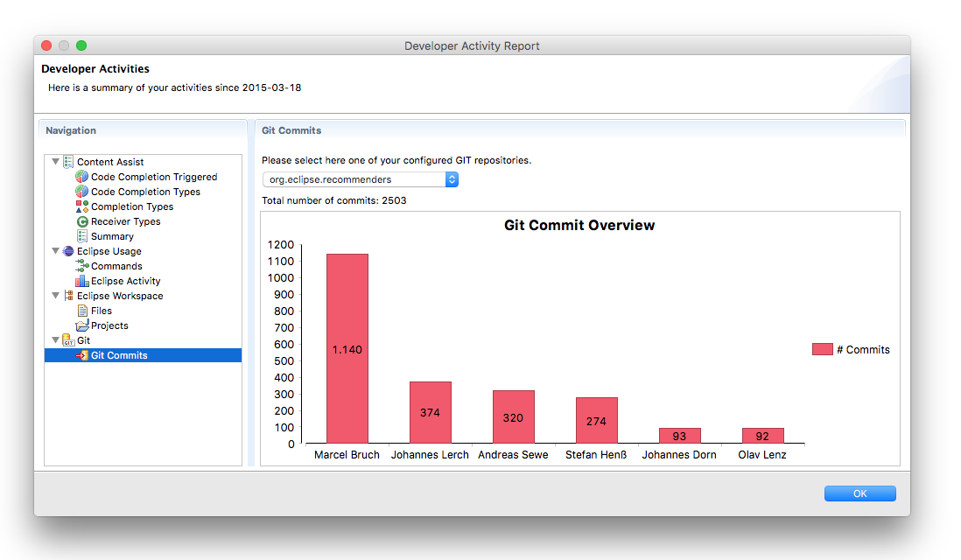Click the Johannes Lerch bar showing 374
961x560 pixels.
pyautogui.click(x=430, y=412)
